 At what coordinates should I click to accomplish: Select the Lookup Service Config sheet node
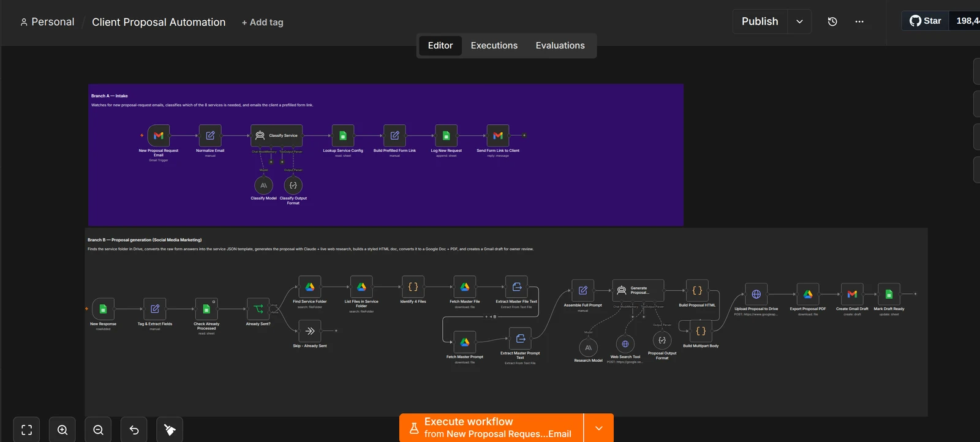click(x=343, y=135)
